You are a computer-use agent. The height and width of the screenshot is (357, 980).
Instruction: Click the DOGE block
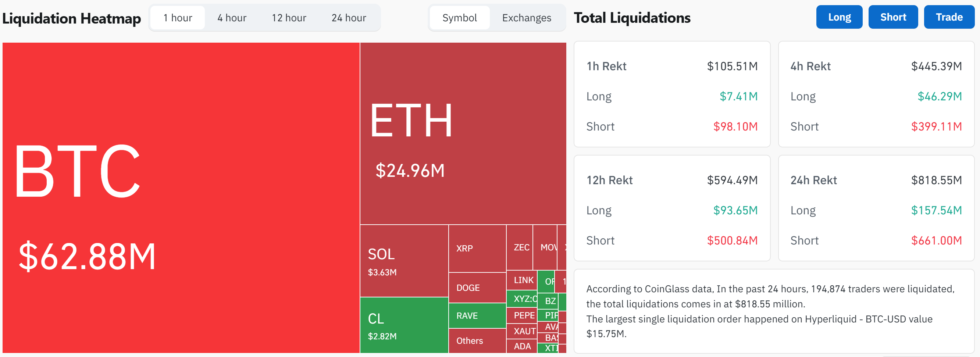coord(476,288)
